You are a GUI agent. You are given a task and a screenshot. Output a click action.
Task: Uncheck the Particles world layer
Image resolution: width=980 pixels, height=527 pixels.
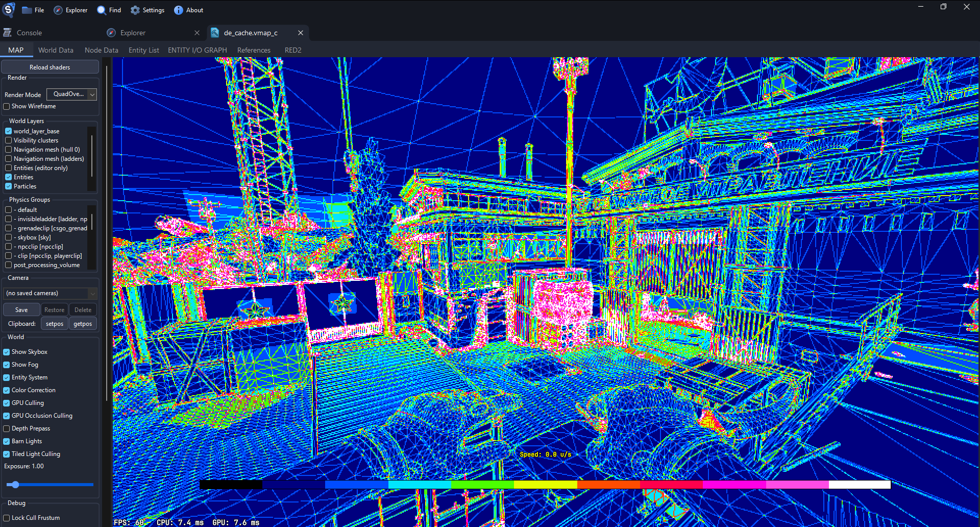(x=9, y=186)
